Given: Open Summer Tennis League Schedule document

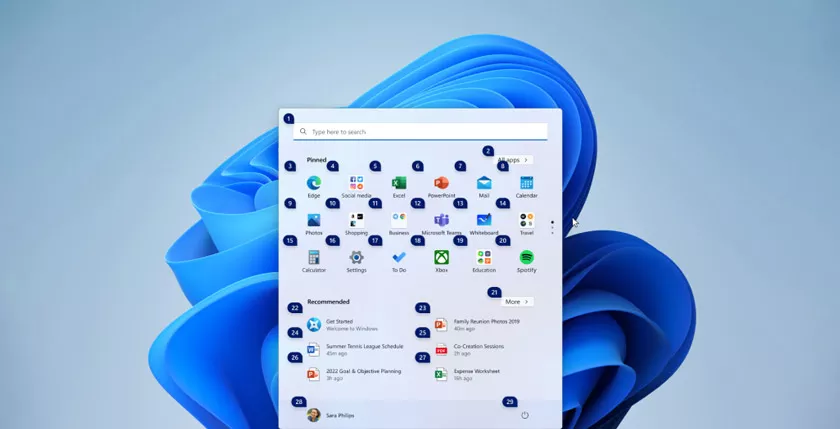Looking at the screenshot, I should coord(354,350).
